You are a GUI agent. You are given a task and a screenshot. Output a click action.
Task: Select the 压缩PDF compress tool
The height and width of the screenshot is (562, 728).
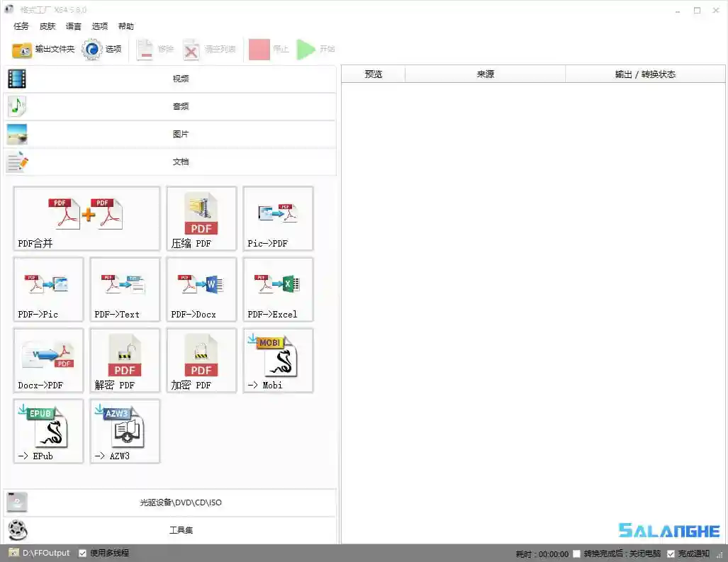(201, 218)
